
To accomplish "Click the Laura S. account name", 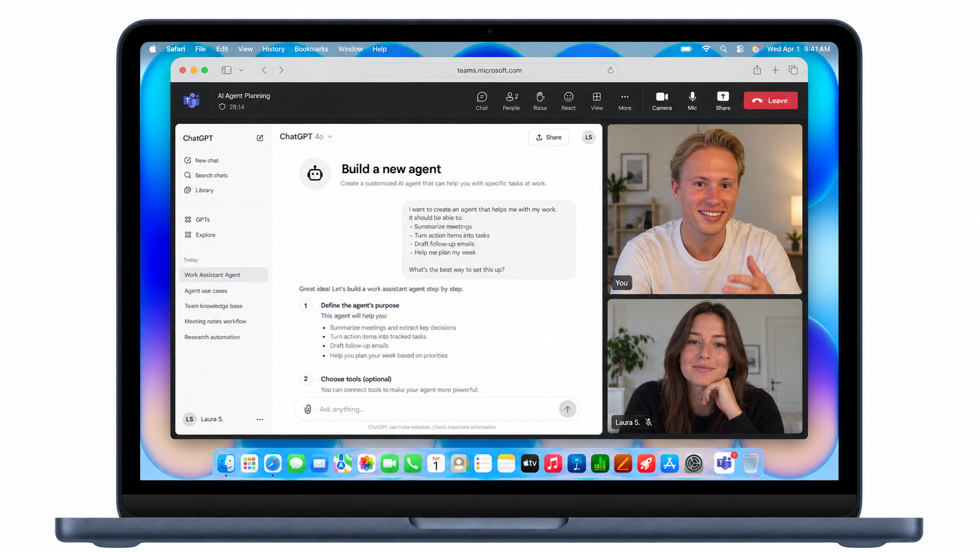I will coord(212,419).
